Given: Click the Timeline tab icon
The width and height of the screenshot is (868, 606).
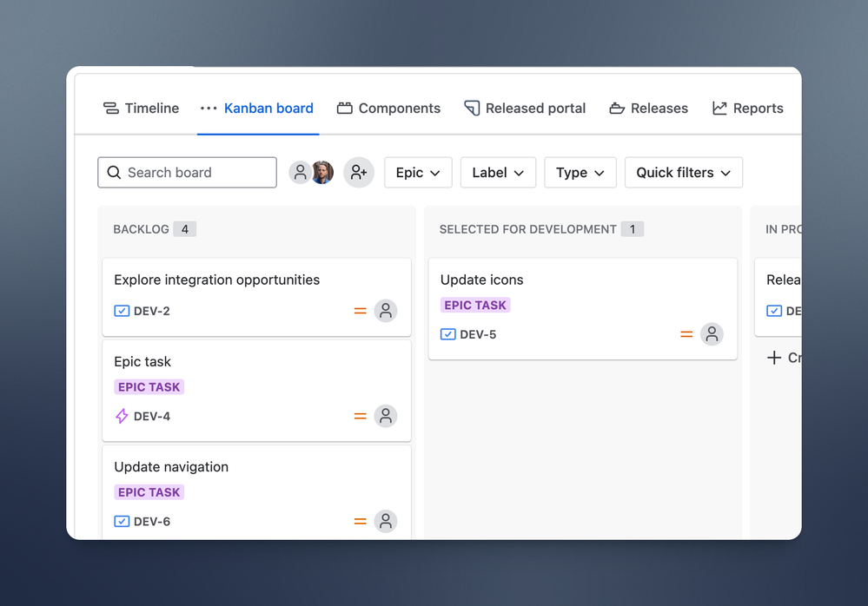Looking at the screenshot, I should 110,109.
